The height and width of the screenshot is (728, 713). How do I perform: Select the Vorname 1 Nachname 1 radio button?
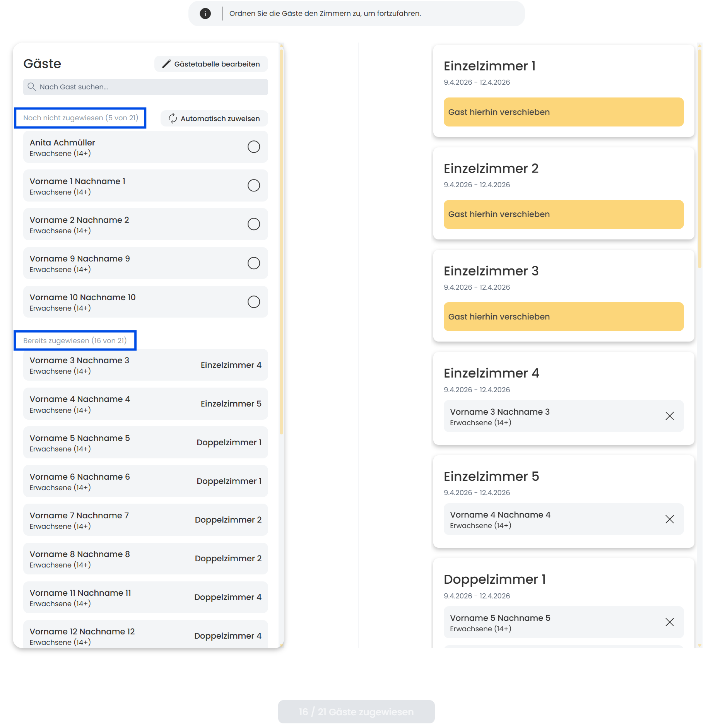(x=253, y=186)
